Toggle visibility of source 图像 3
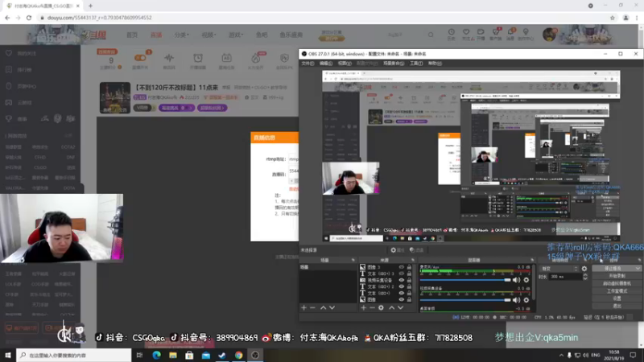This screenshot has width=644, height=362. [401, 267]
